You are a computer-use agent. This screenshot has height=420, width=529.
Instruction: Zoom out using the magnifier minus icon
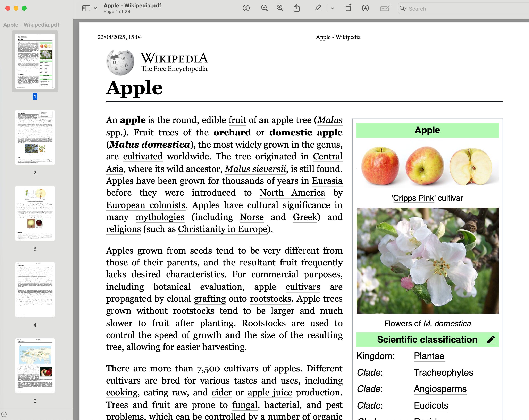[x=264, y=8]
